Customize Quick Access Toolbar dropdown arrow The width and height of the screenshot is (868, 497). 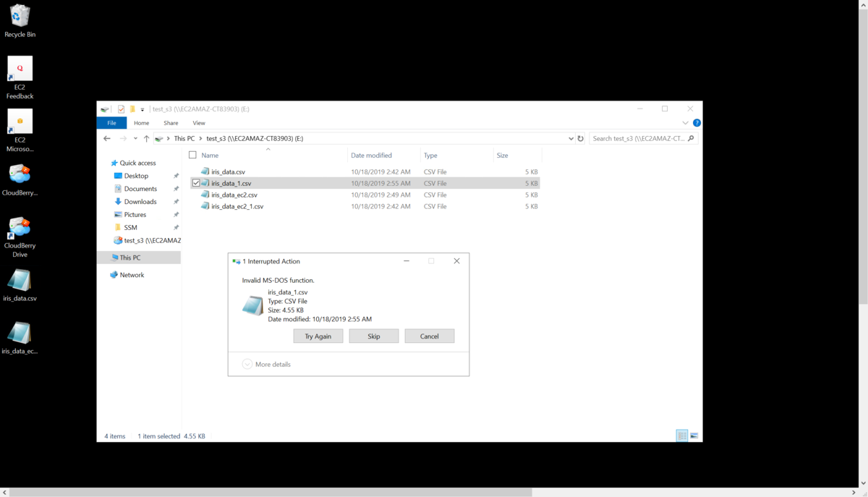[x=142, y=109]
